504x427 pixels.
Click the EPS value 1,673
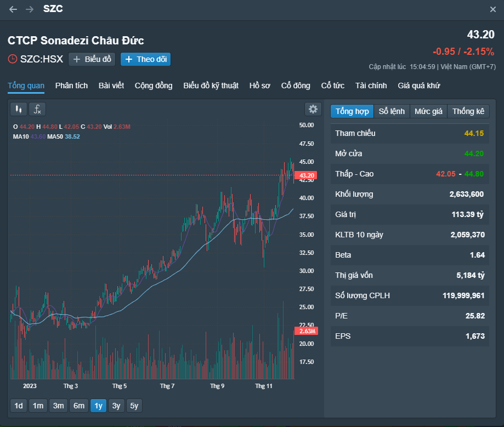[475, 336]
